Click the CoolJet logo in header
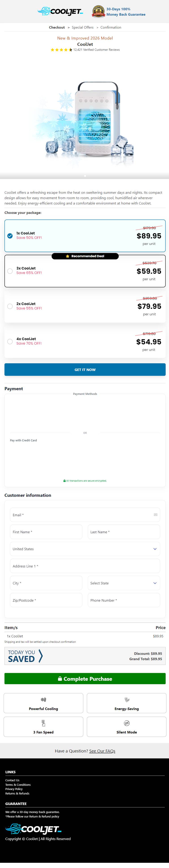 (60, 11)
